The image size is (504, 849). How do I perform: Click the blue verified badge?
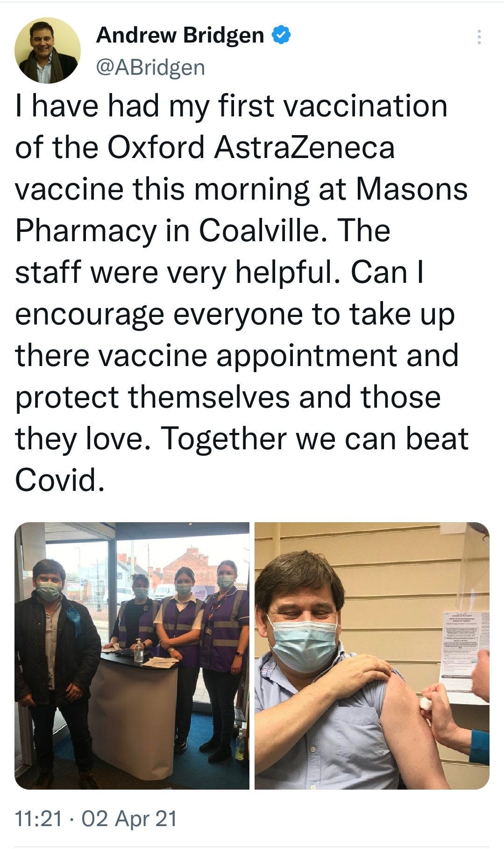pyautogui.click(x=281, y=35)
